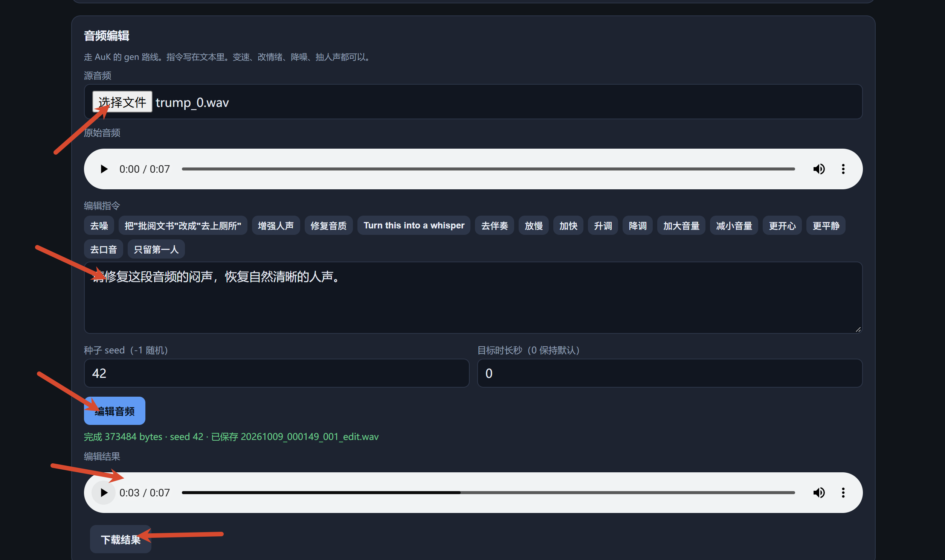
Task: Open more options for edited result player
Action: [843, 493]
